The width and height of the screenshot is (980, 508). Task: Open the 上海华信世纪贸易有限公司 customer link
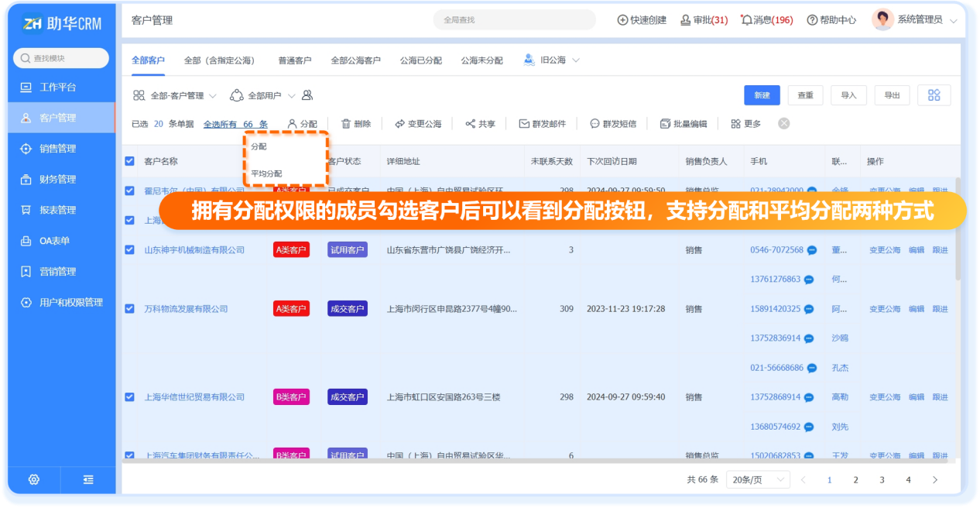(194, 397)
